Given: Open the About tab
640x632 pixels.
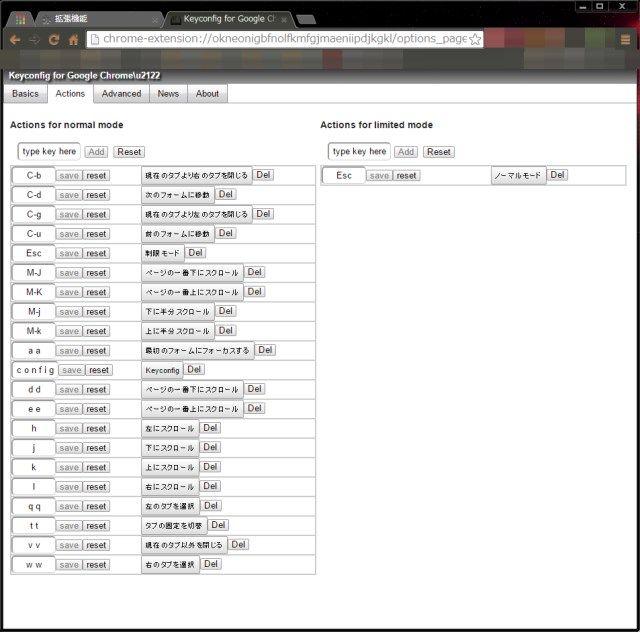Looking at the screenshot, I should pyautogui.click(x=207, y=94).
